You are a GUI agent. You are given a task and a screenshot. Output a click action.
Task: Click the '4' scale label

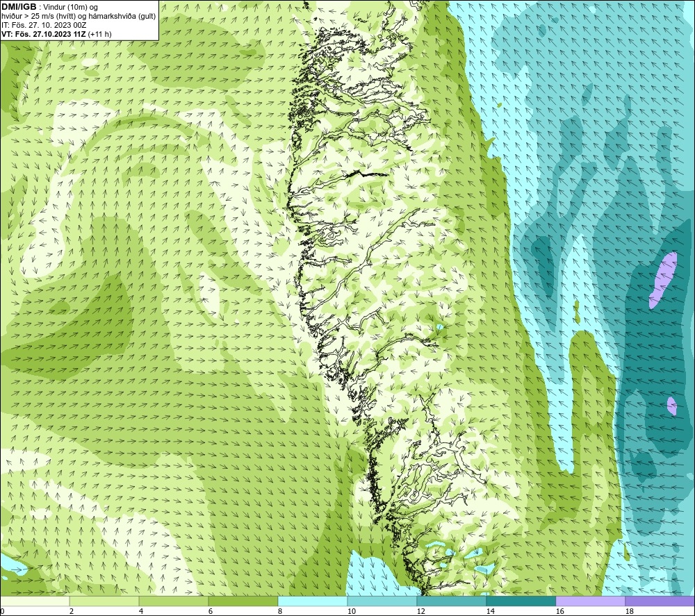141,612
